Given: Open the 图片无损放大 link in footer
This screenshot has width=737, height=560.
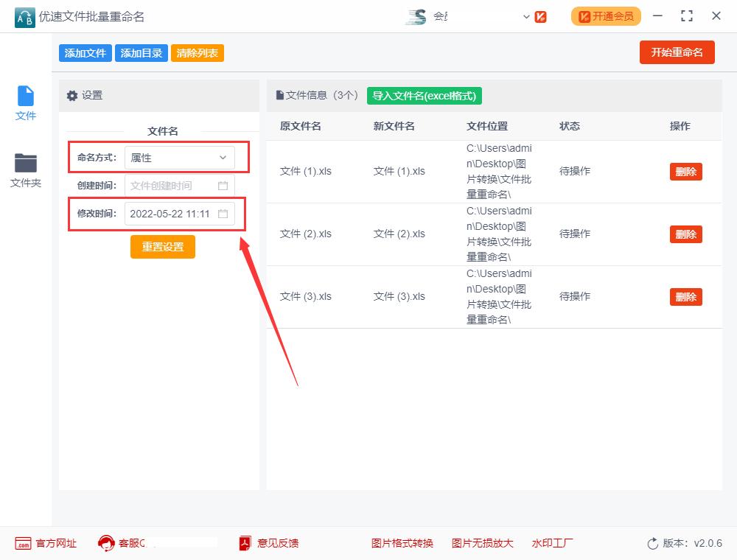Looking at the screenshot, I should (x=482, y=543).
